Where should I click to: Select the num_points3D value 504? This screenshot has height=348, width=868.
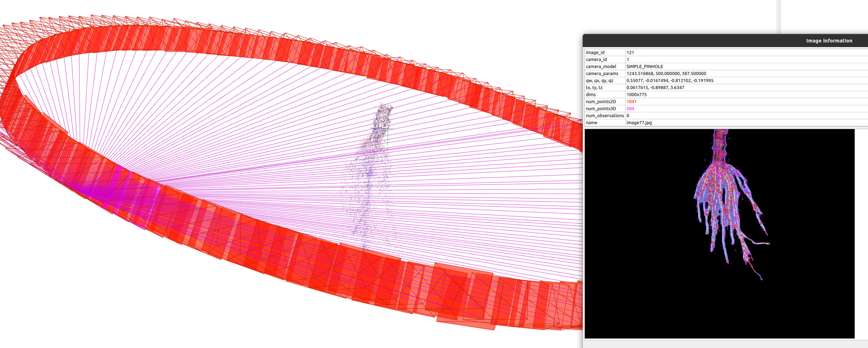[x=630, y=108]
